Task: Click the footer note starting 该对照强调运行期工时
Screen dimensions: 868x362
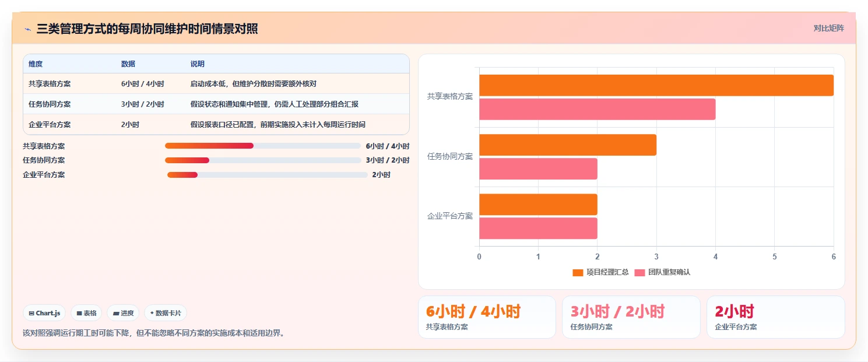Action: pyautogui.click(x=153, y=333)
